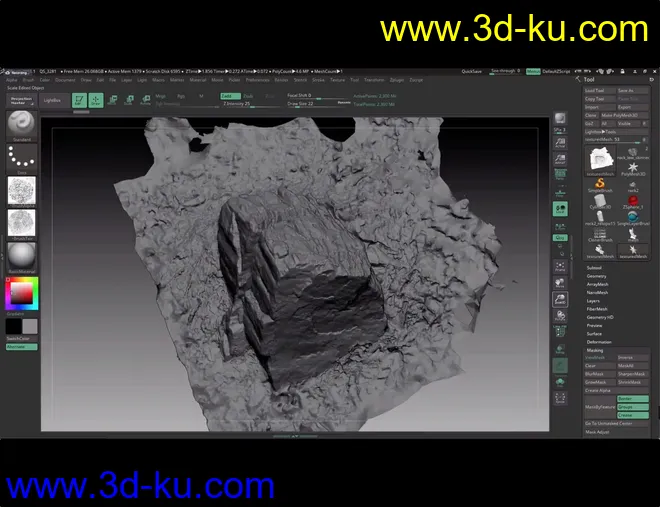
Task: Toggle the Transp transparency icon
Action: click(560, 349)
